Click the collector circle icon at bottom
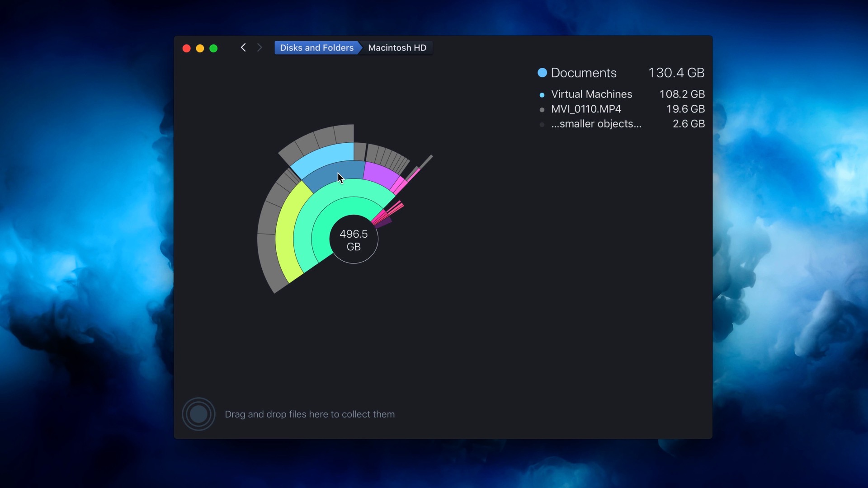 coord(198,414)
